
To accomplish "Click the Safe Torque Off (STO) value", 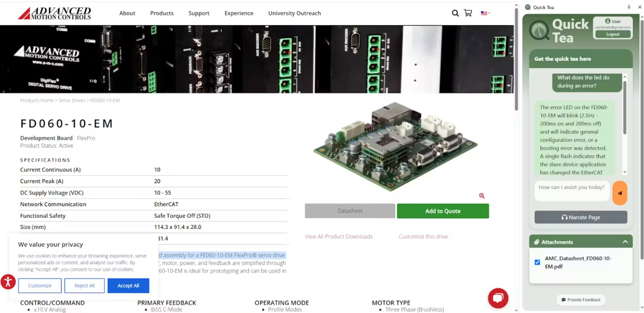I will click(x=182, y=216).
